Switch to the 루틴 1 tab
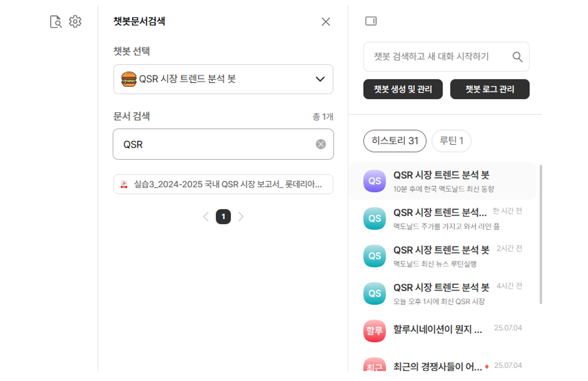This screenshot has width=588, height=381. (x=451, y=141)
